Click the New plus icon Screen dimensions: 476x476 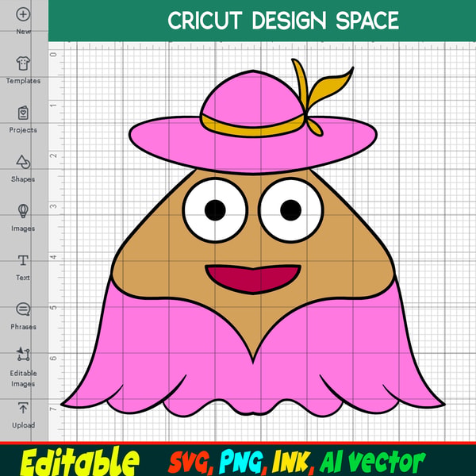click(x=23, y=14)
